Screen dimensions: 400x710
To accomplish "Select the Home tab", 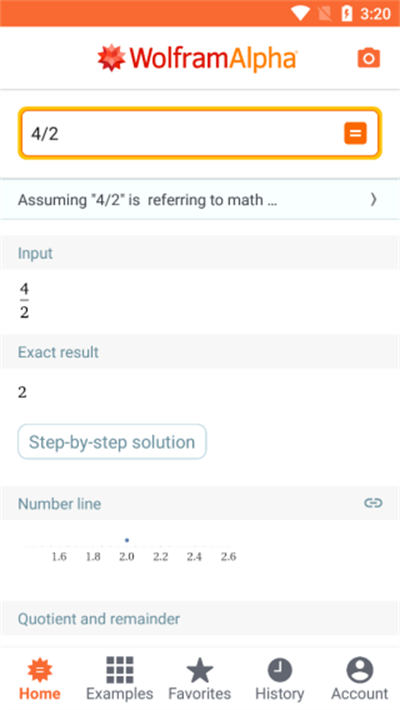I will point(40,678).
